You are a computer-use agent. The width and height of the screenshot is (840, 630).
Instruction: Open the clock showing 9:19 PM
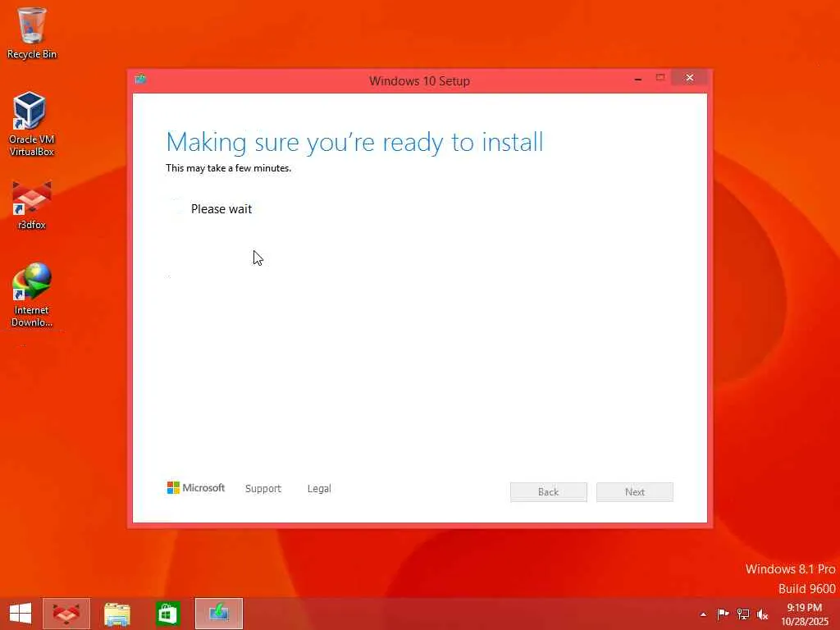click(804, 614)
